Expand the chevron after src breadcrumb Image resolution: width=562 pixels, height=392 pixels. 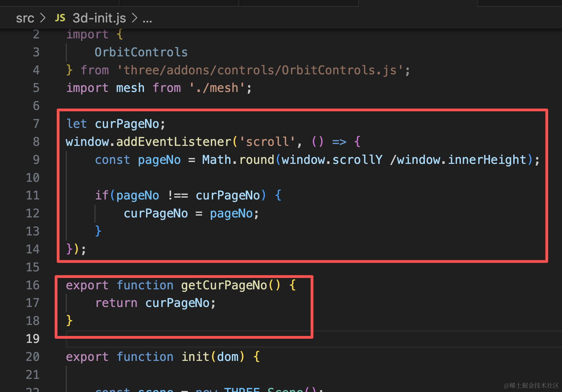(43, 18)
